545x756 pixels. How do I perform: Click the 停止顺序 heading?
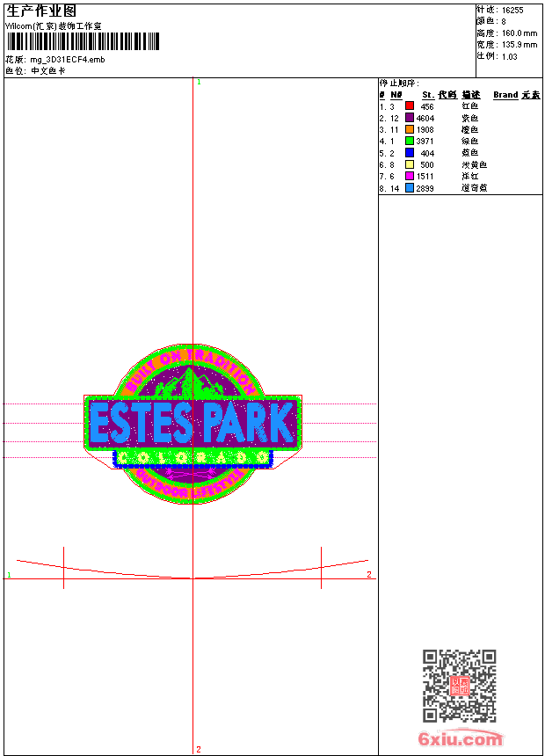pyautogui.click(x=399, y=84)
